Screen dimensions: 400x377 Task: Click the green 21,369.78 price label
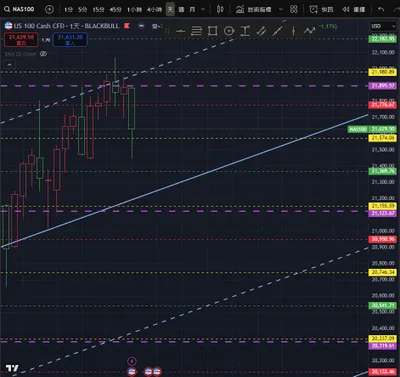coord(383,171)
